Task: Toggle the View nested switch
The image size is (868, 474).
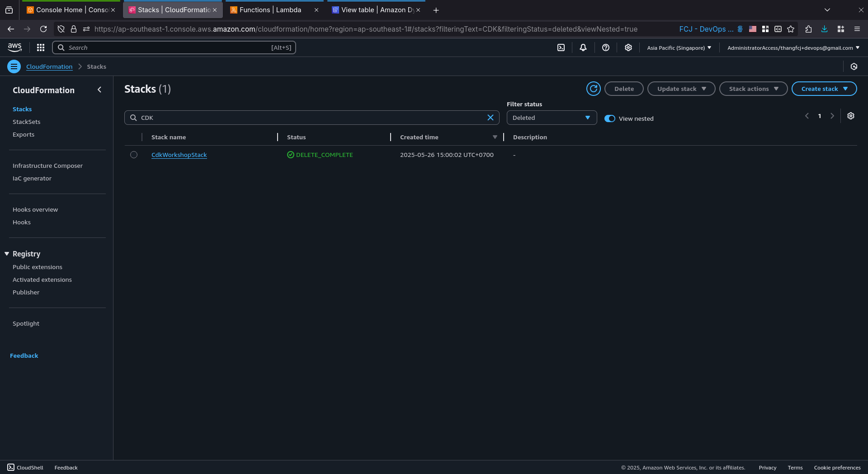Action: [610, 118]
